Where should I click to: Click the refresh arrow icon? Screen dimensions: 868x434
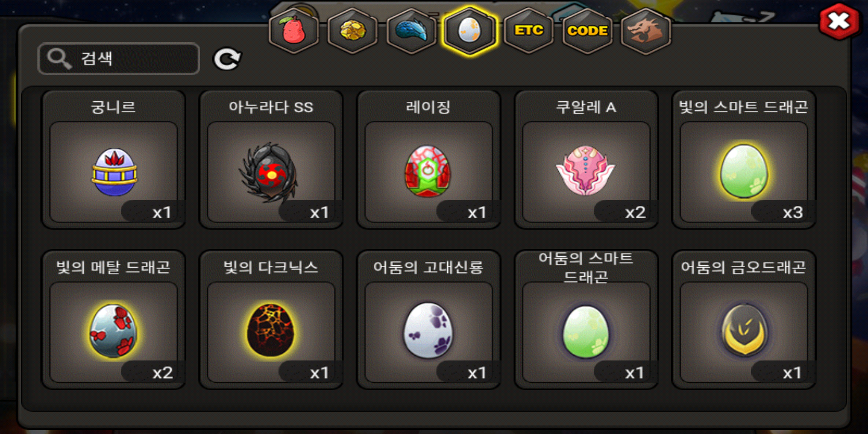coord(227,58)
